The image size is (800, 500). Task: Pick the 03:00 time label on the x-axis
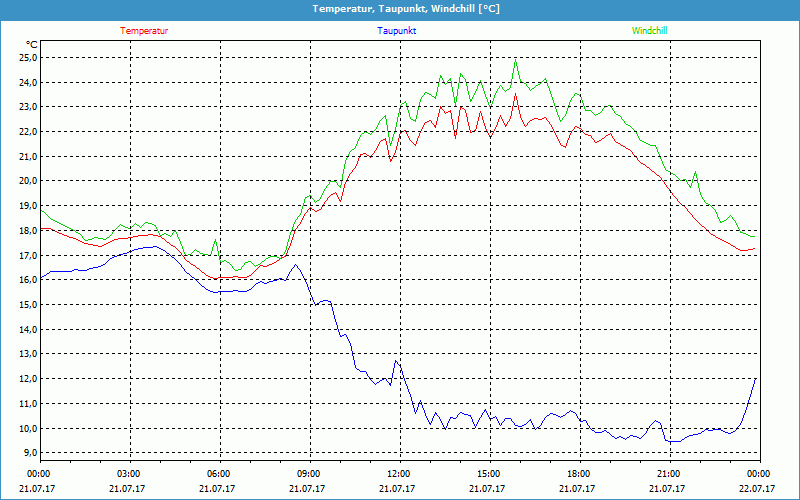129,474
